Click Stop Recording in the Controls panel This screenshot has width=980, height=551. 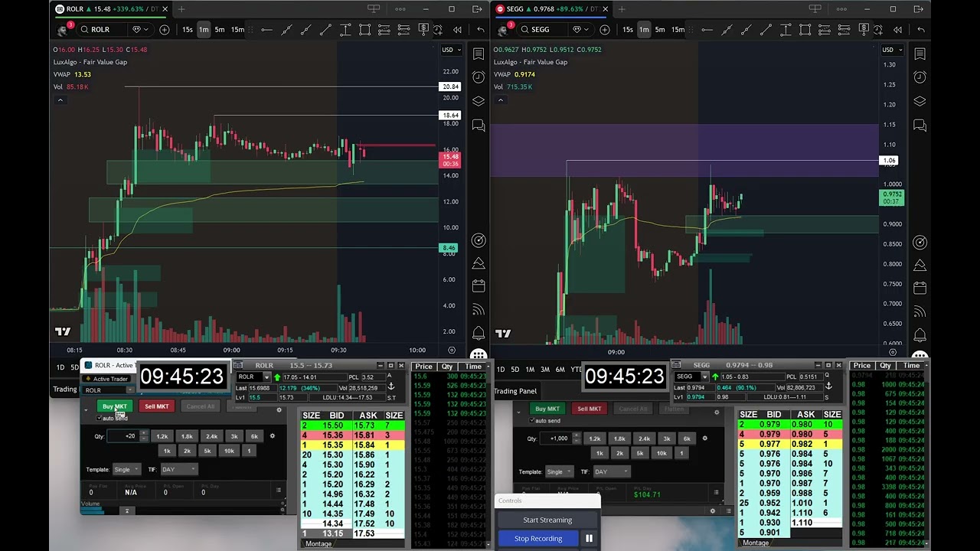pos(538,538)
